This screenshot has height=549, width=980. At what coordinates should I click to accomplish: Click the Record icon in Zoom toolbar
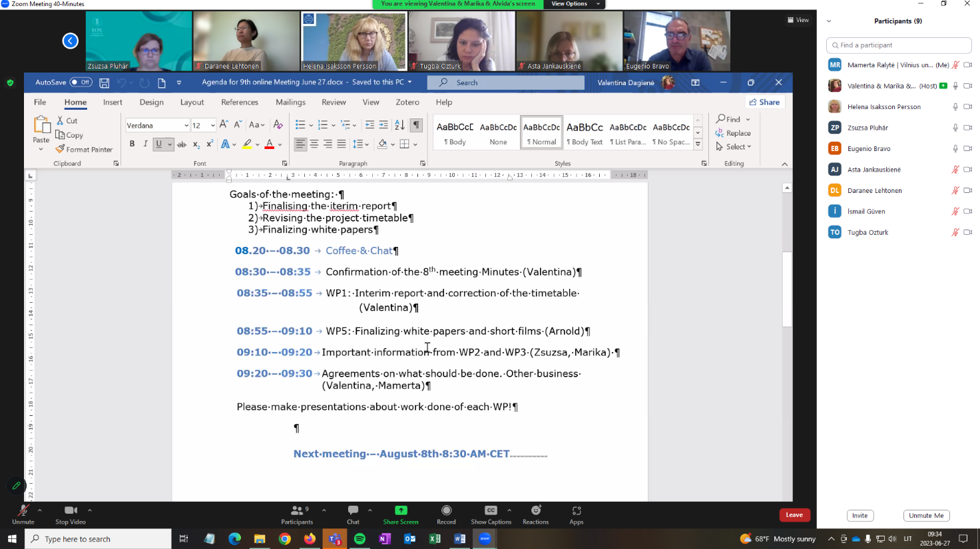tap(446, 510)
